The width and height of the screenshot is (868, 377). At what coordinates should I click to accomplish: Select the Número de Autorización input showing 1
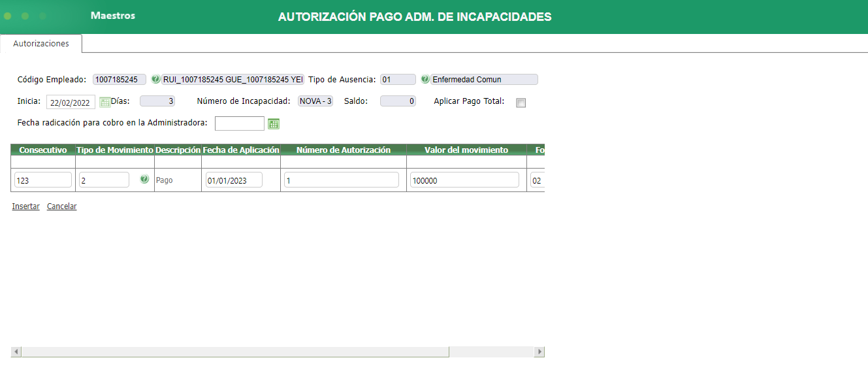[x=341, y=178]
